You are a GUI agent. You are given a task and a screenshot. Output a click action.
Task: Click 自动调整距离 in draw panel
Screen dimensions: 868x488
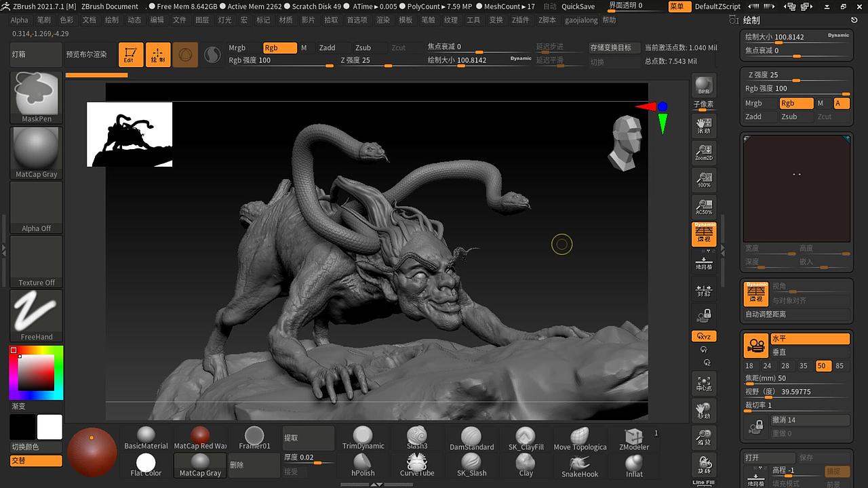(x=797, y=314)
